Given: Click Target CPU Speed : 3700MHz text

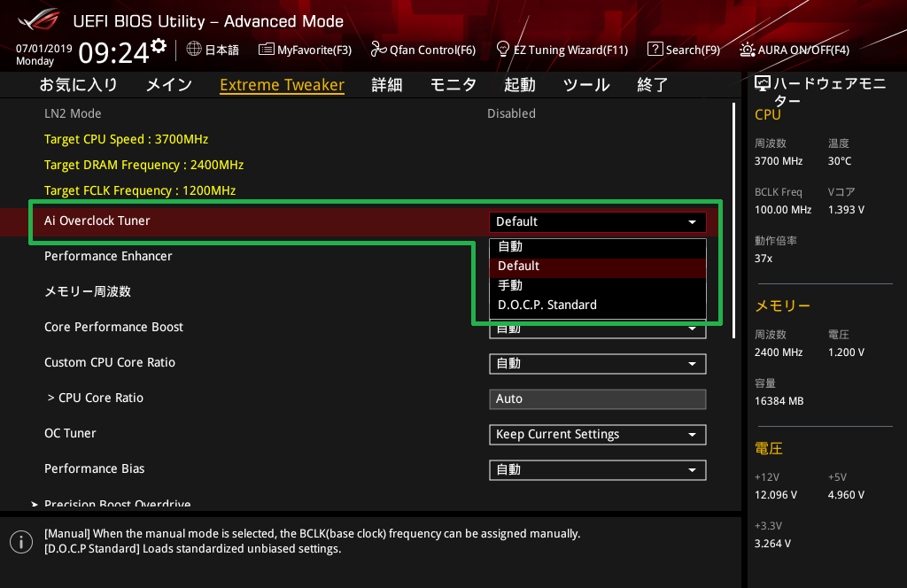Looking at the screenshot, I should tap(126, 139).
